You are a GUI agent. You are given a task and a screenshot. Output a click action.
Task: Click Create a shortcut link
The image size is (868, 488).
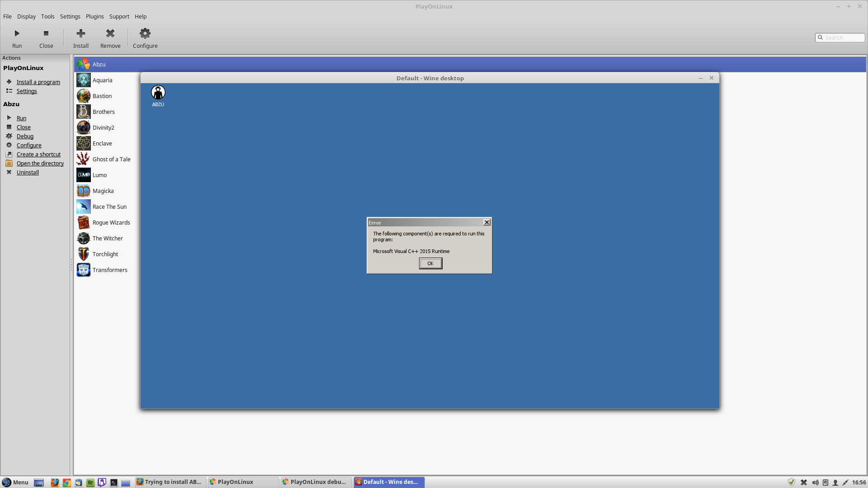point(38,154)
